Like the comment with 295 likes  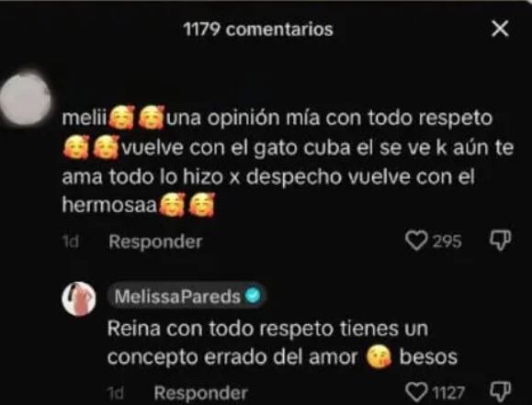416,241
